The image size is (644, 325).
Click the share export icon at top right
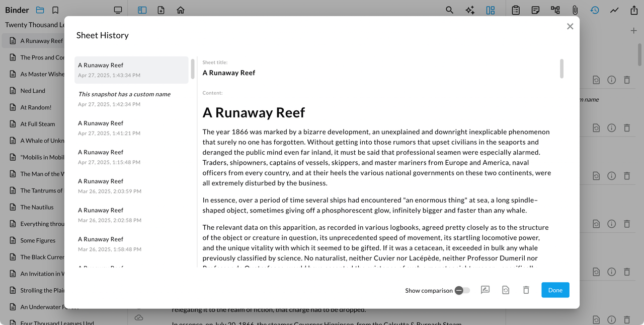(x=633, y=10)
